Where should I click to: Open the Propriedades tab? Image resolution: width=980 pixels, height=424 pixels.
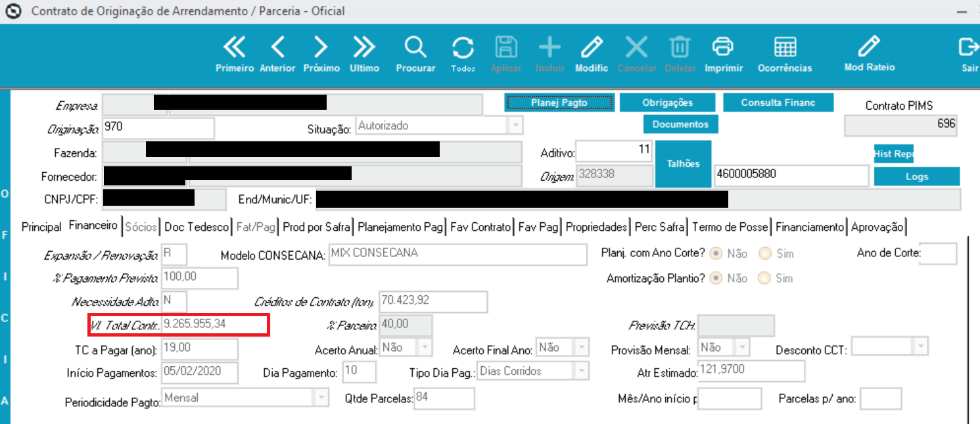pos(596,227)
